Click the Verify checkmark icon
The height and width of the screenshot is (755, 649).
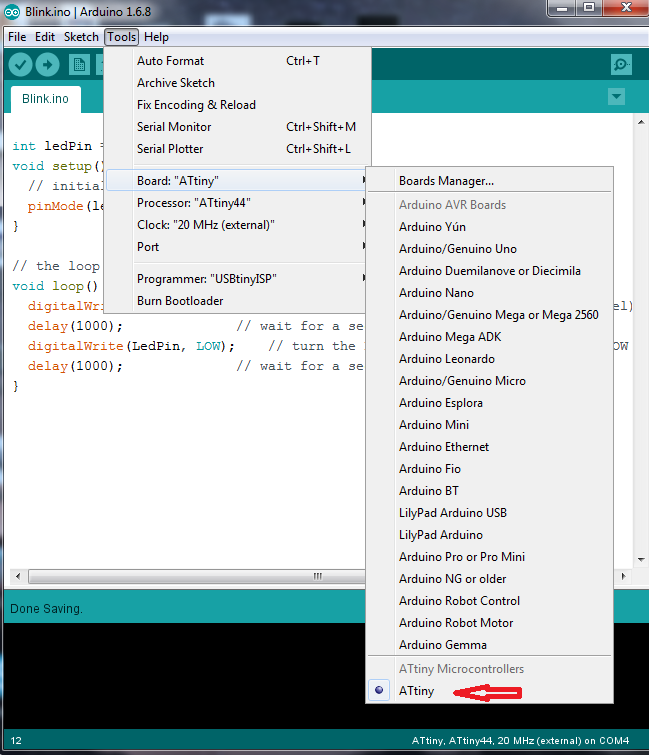20,65
